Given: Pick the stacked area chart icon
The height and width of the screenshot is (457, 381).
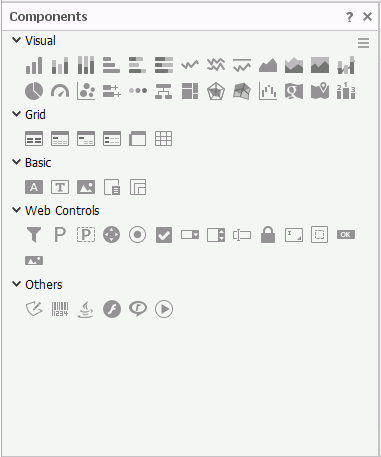Looking at the screenshot, I should [x=294, y=65].
